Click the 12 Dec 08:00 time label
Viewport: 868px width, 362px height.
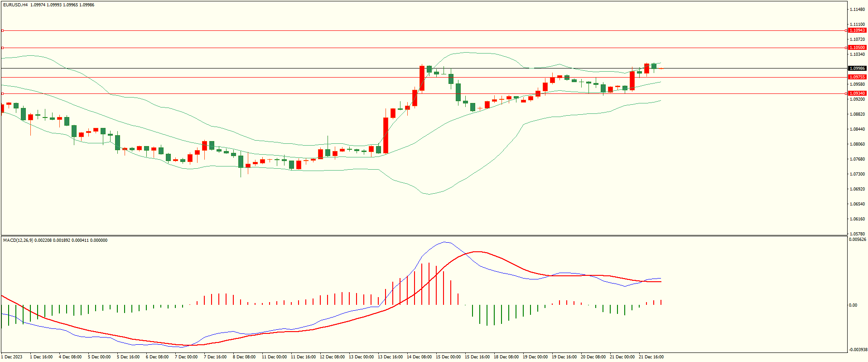332,357
